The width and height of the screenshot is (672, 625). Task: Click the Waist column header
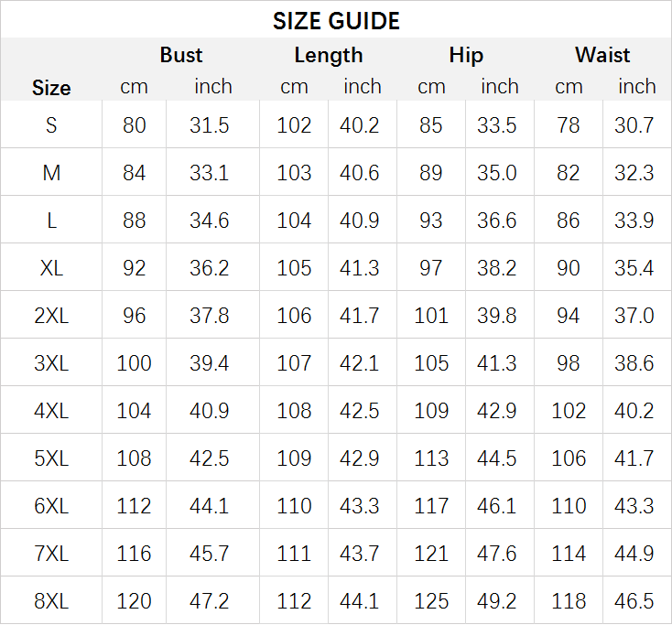pos(602,55)
